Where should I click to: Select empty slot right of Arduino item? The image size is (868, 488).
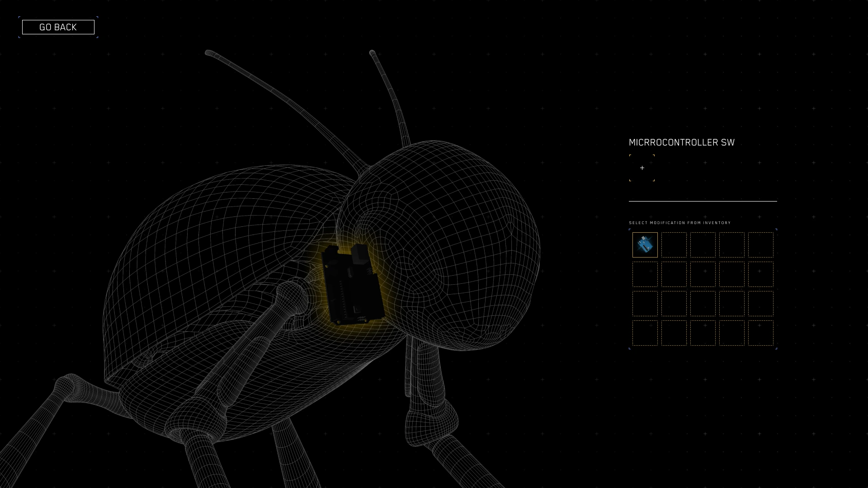674,245
